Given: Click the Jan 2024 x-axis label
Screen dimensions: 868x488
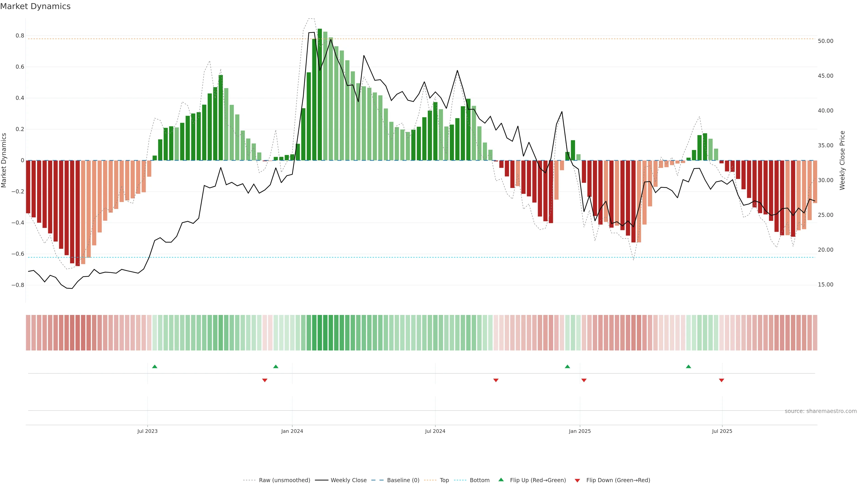Looking at the screenshot, I should (x=292, y=431).
